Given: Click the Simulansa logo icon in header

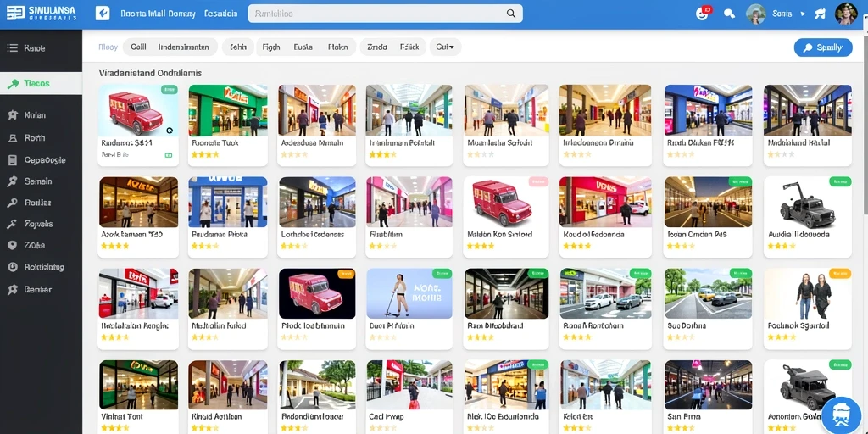Looking at the screenshot, I should (15, 14).
